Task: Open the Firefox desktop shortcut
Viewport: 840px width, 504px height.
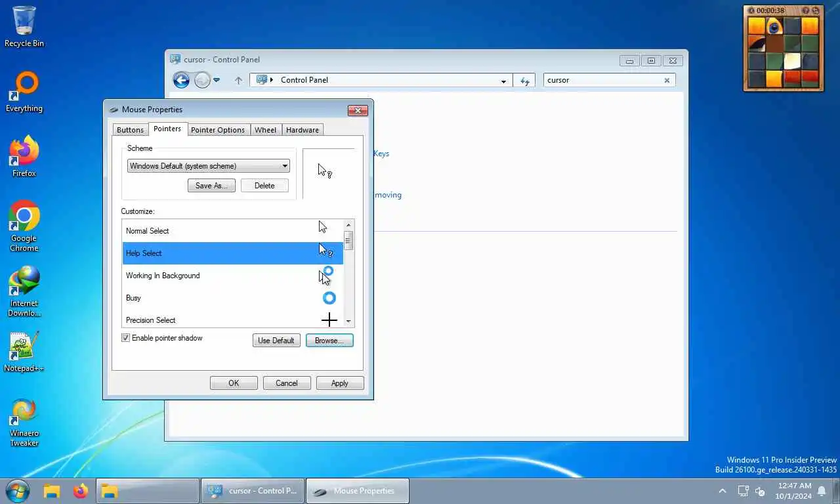Action: 24,157
